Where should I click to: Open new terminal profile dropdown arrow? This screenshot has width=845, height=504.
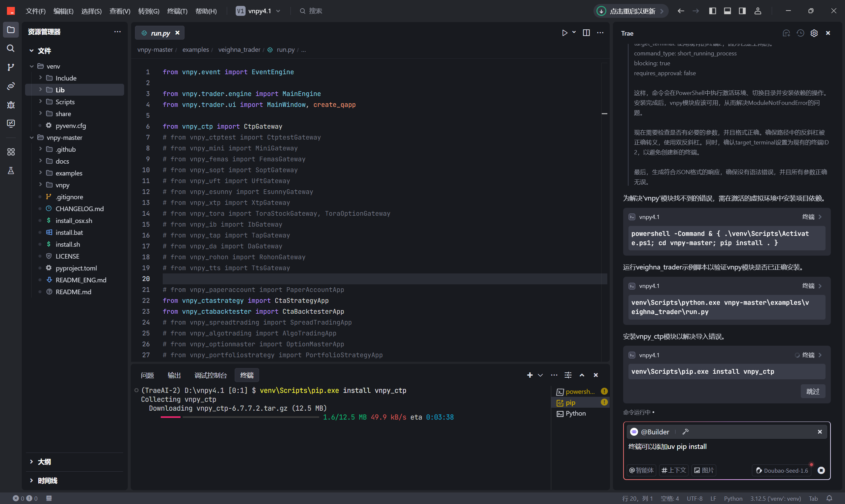point(541,375)
